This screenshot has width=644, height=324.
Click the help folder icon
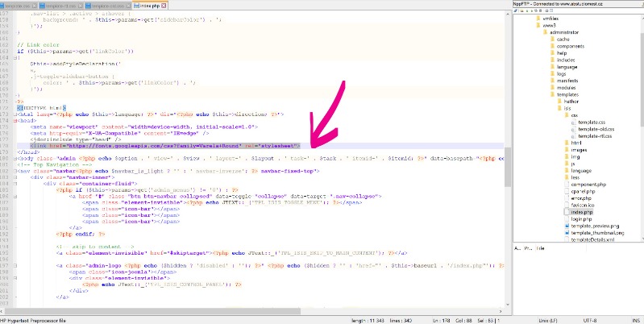coord(552,53)
